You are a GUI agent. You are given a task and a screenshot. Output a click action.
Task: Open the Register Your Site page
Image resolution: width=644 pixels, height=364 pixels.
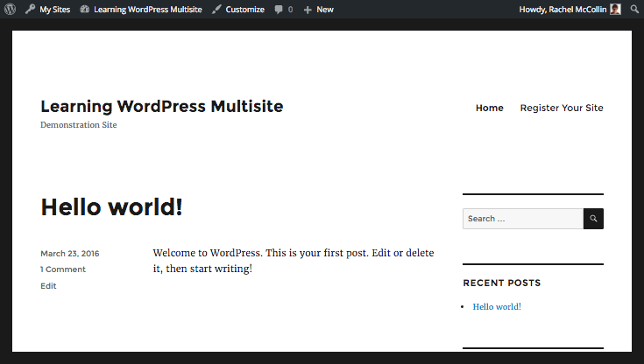(562, 108)
